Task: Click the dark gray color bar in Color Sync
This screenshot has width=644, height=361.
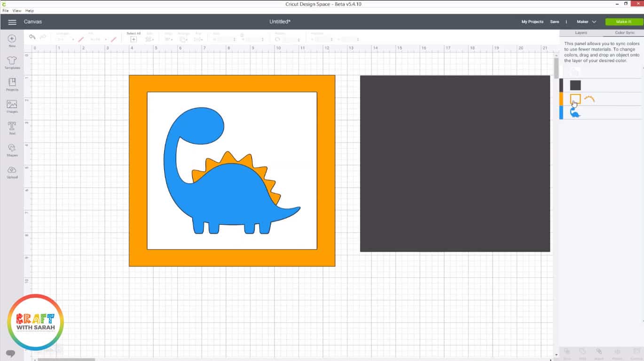Action: pos(561,85)
